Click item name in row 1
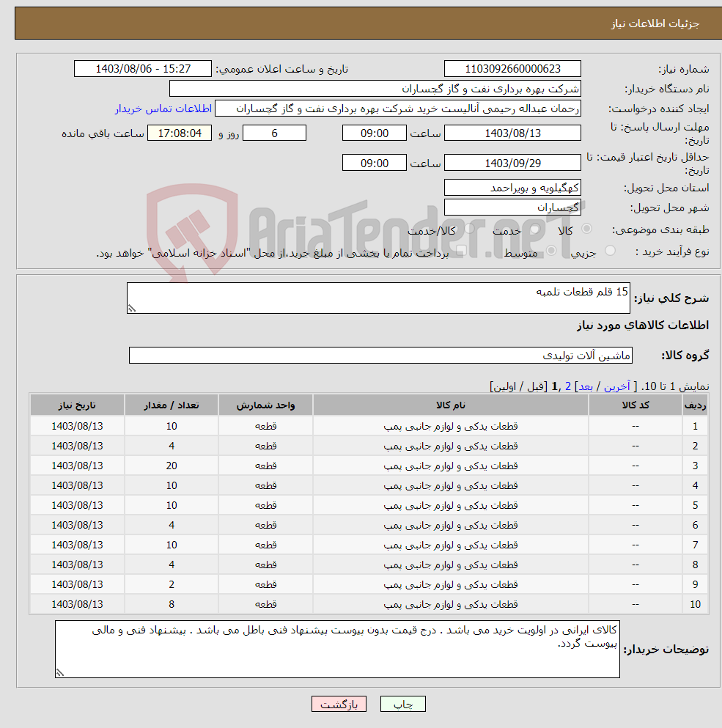 coord(451,426)
